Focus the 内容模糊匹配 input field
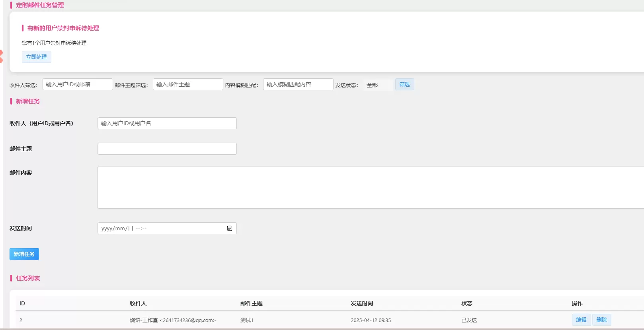Viewport: 644px width, 330px height. coord(298,84)
